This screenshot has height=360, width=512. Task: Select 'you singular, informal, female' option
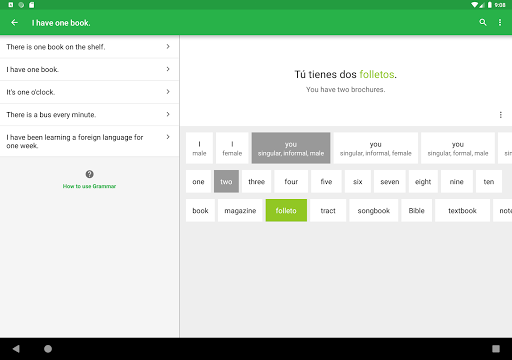click(376, 148)
